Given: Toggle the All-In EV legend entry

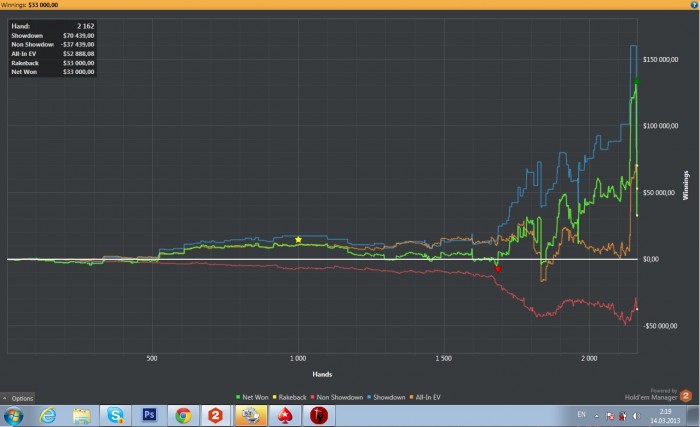Looking at the screenshot, I should [x=425, y=397].
